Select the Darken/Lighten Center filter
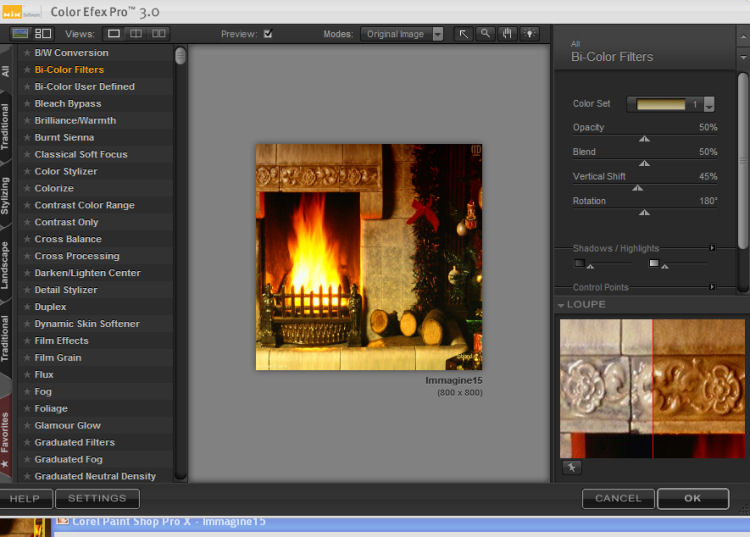 pyautogui.click(x=88, y=273)
